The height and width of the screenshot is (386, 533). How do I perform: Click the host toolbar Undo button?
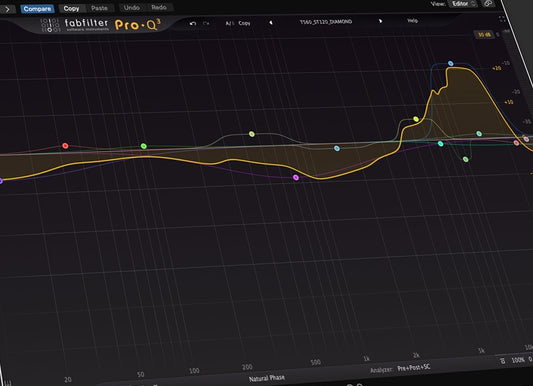(x=131, y=7)
